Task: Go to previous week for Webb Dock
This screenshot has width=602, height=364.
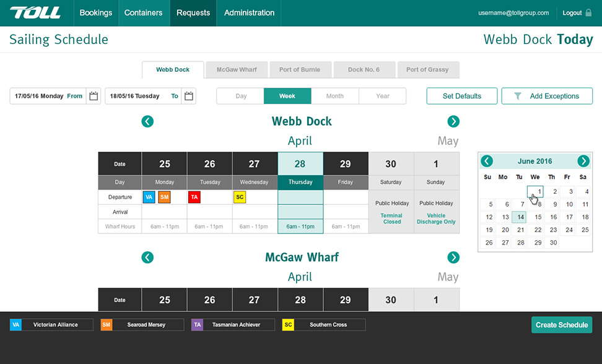Action: (x=147, y=121)
